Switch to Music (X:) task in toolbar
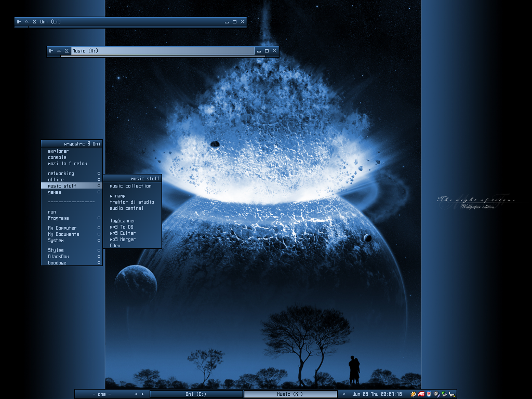 pos(290,394)
